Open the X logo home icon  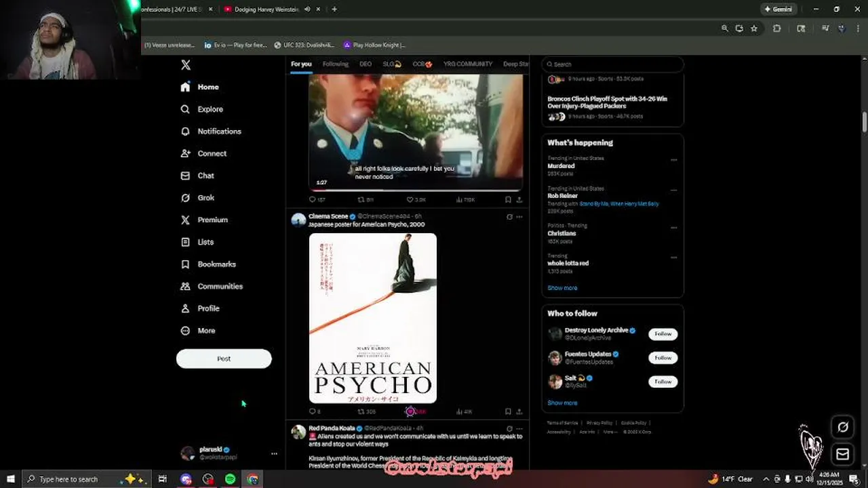(186, 65)
